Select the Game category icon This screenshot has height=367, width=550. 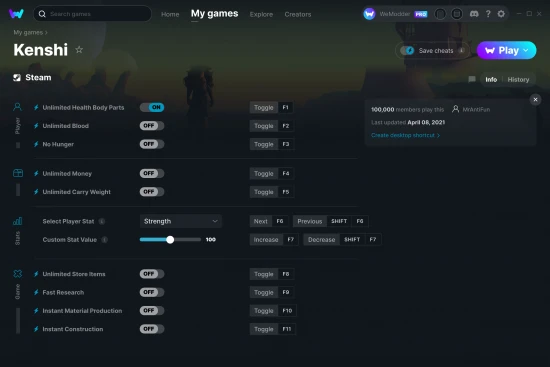18,274
